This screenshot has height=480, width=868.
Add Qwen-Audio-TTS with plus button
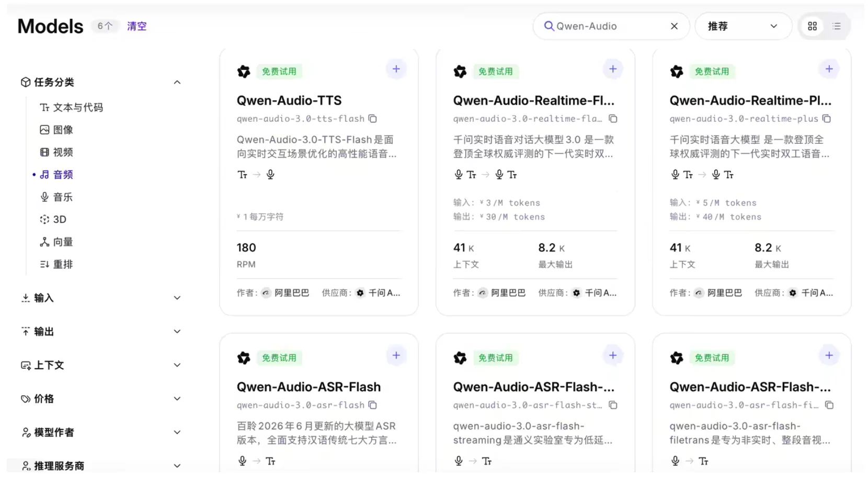coord(396,69)
